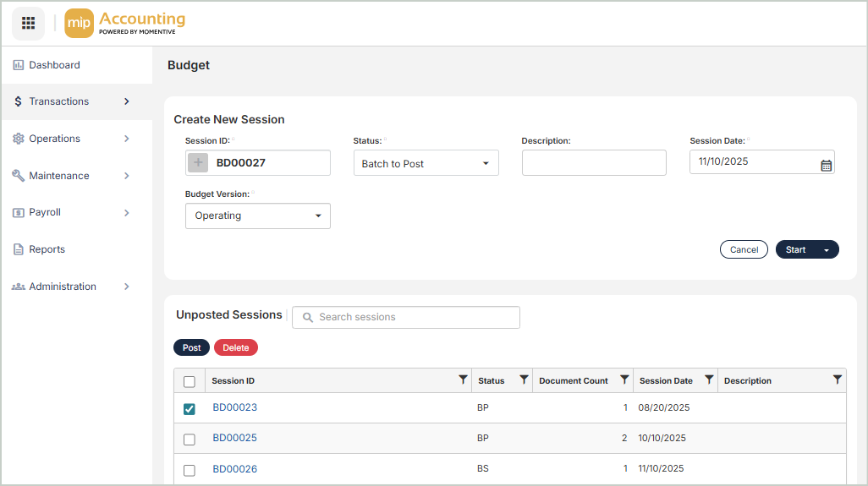This screenshot has width=868, height=486.
Task: Click the plus icon beside Session ID
Action: 197,163
